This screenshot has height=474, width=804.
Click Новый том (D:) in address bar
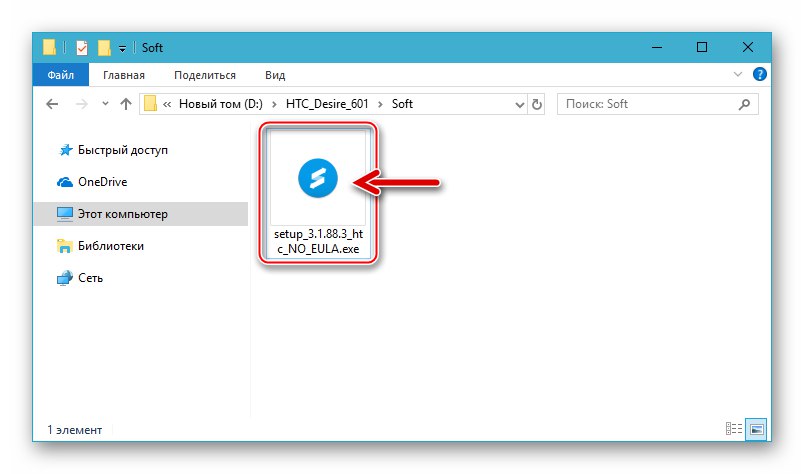pyautogui.click(x=220, y=104)
